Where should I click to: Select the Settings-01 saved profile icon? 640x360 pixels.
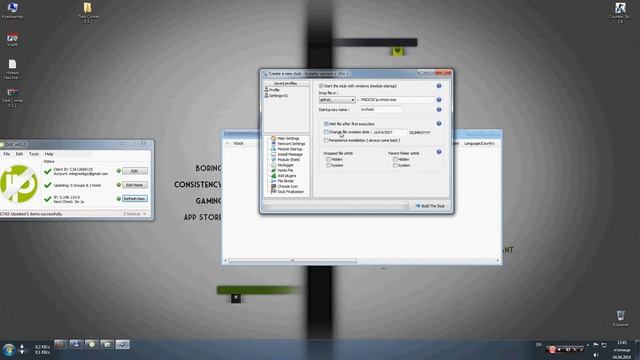pos(266,95)
